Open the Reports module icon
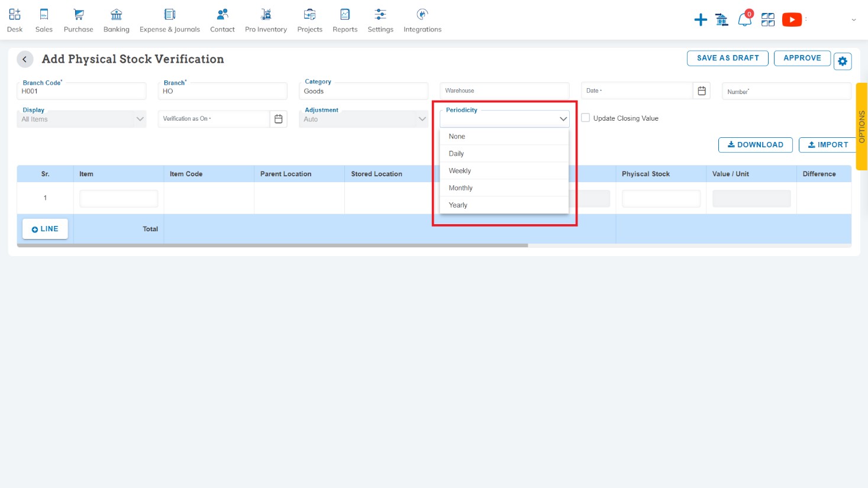 coord(345,14)
